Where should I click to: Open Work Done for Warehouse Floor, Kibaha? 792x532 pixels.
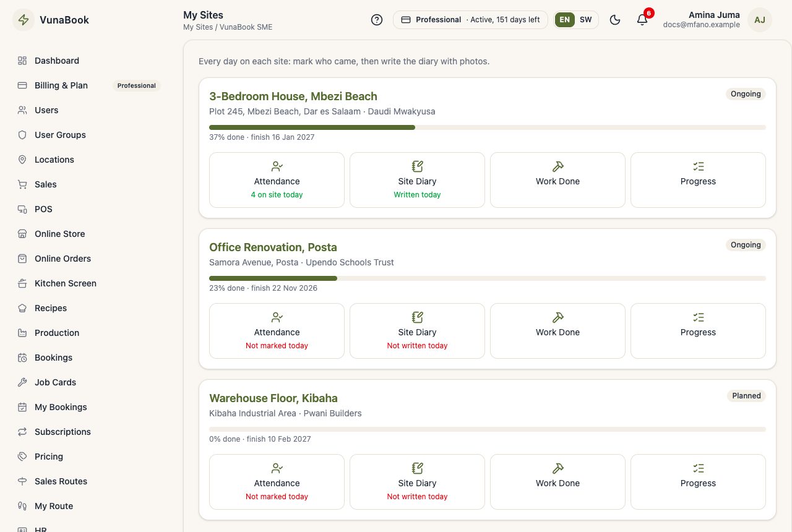click(x=557, y=482)
